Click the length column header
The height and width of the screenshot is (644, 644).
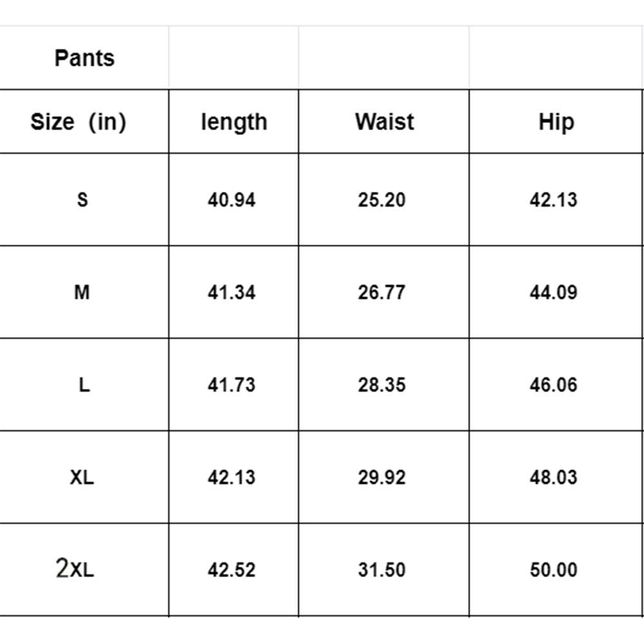(x=234, y=122)
